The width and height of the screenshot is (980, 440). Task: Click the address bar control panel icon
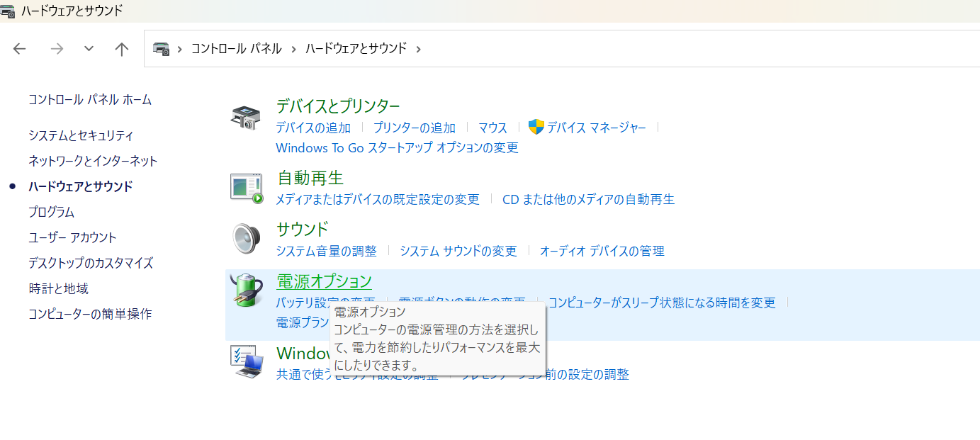(162, 49)
